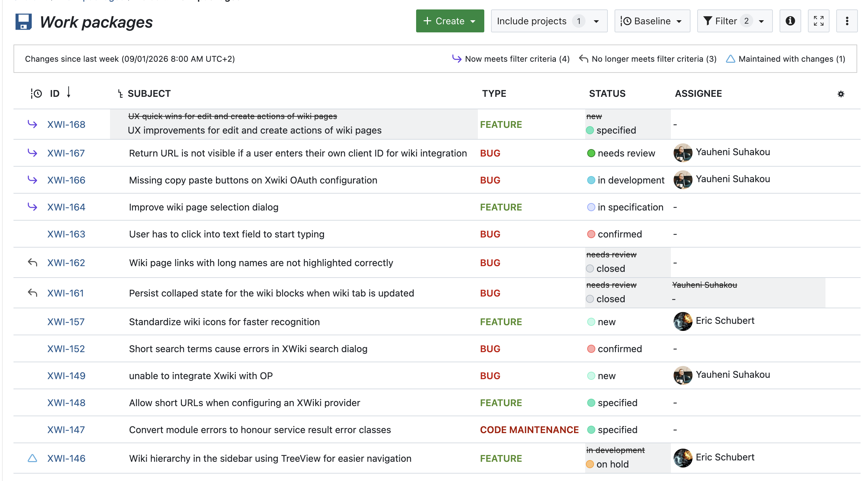868x481 pixels.
Task: Click the CODE MAINTENANCE type cell for XWI-147
Action: click(529, 430)
